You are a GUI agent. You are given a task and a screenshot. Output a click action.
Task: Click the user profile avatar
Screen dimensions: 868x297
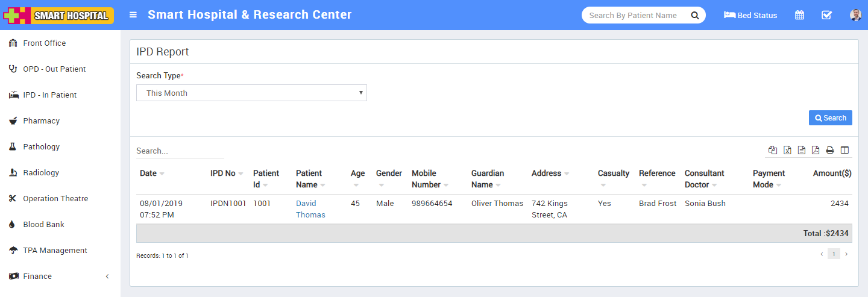pos(855,15)
